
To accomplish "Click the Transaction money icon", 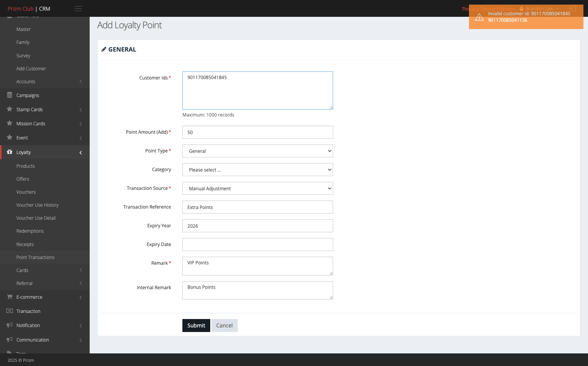I will (x=10, y=311).
